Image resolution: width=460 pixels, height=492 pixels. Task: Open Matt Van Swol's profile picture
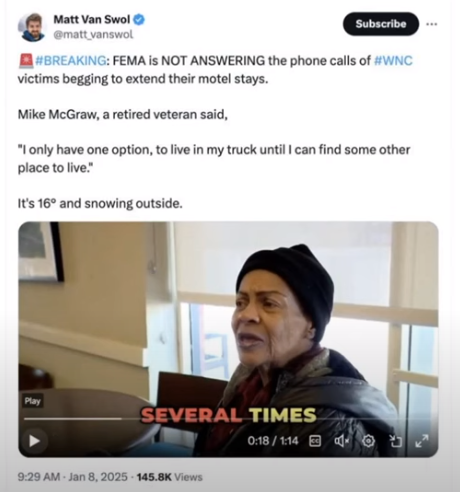[x=32, y=27]
